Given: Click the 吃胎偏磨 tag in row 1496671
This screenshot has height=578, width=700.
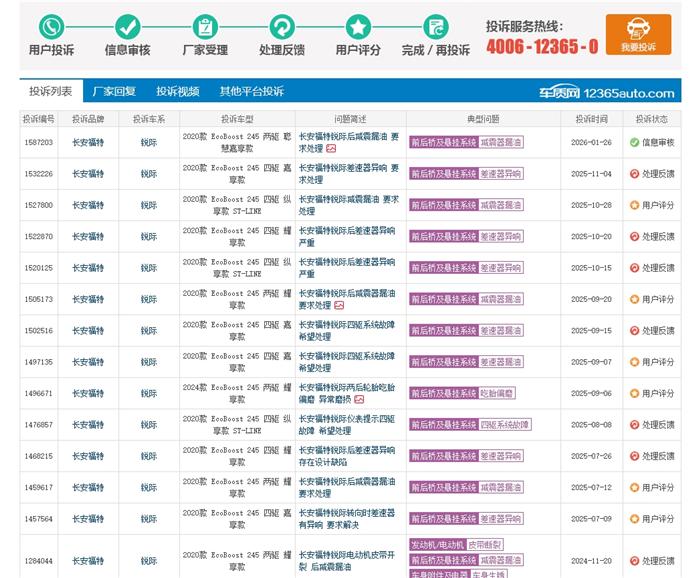Looking at the screenshot, I should [498, 393].
